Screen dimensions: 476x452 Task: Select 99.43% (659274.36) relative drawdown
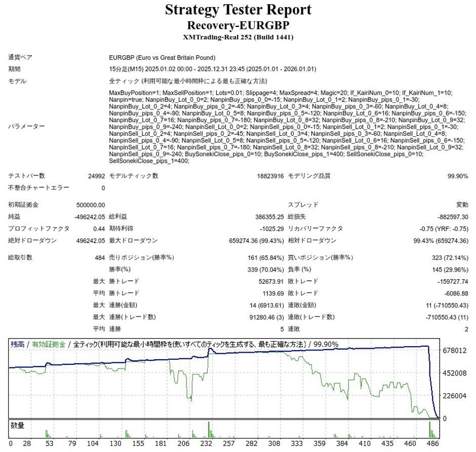click(441, 241)
